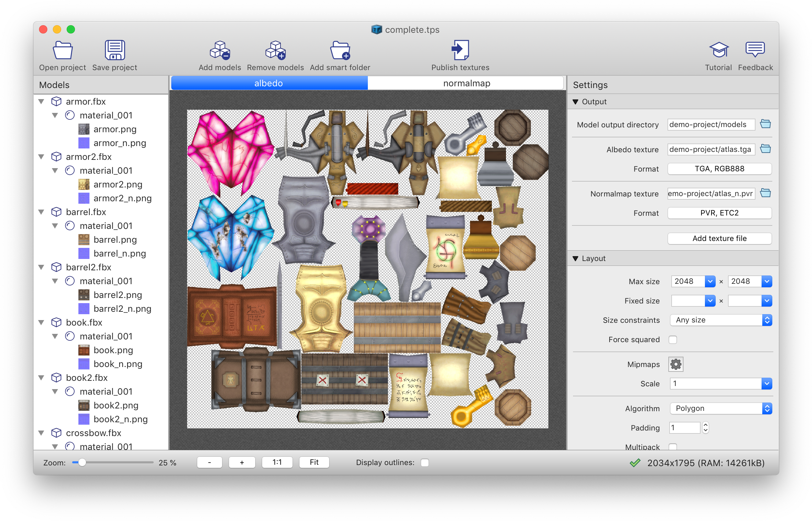Select the albedo tab
The height and width of the screenshot is (521, 812).
pos(269,83)
